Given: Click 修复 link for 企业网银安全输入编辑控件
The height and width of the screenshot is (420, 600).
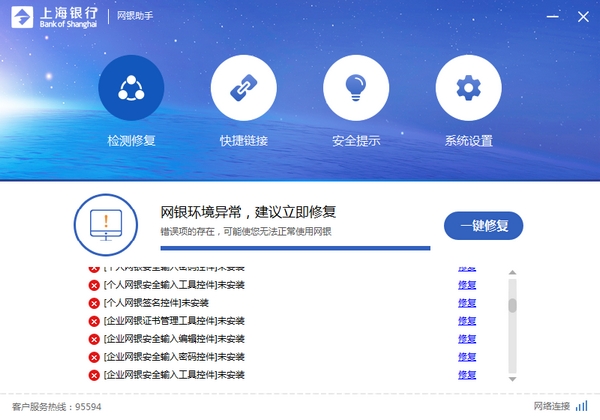Looking at the screenshot, I should click(x=467, y=339).
